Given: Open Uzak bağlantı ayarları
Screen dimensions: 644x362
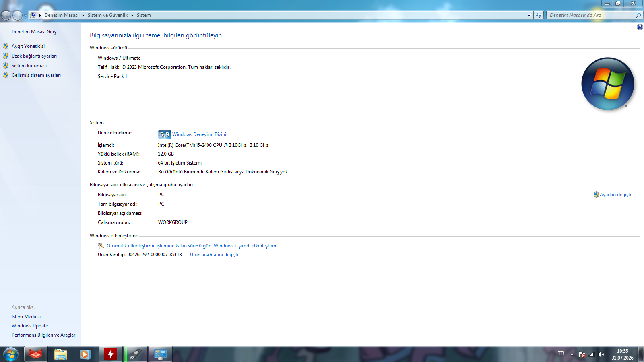Looking at the screenshot, I should pyautogui.click(x=34, y=56).
